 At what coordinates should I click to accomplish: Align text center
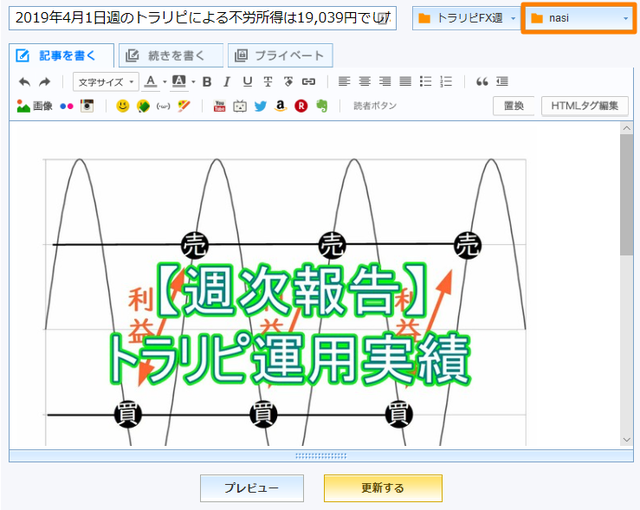coord(364,82)
